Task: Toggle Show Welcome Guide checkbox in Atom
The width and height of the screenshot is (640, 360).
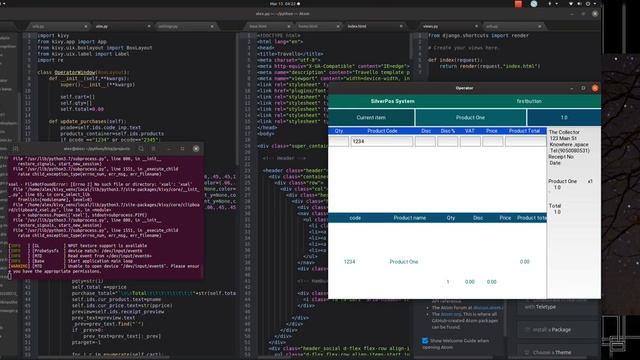Action: click(x=425, y=341)
